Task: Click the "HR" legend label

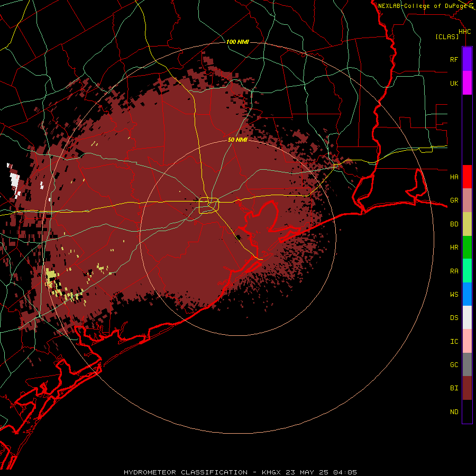Action: coord(454,248)
